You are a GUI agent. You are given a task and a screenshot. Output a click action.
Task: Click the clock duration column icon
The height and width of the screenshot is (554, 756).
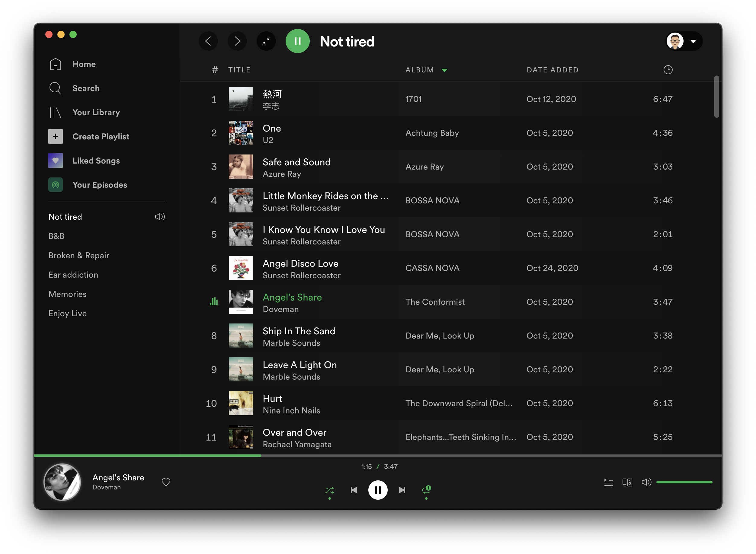click(x=668, y=70)
